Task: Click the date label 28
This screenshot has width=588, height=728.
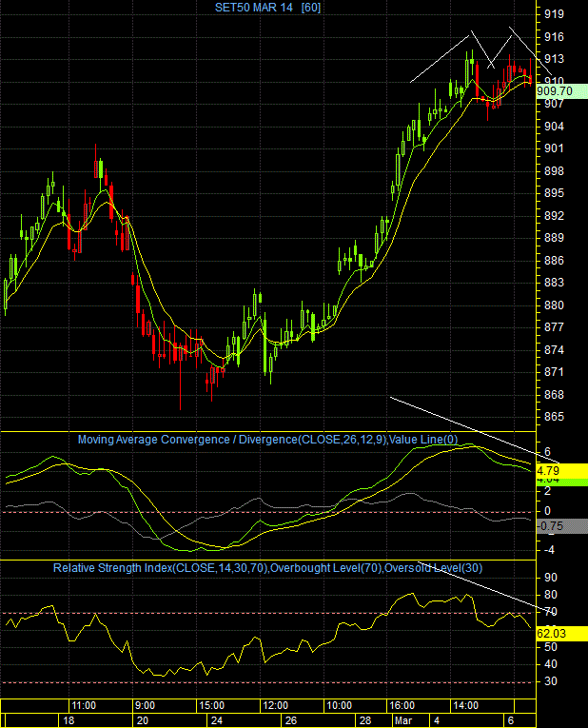Action: coord(365,720)
